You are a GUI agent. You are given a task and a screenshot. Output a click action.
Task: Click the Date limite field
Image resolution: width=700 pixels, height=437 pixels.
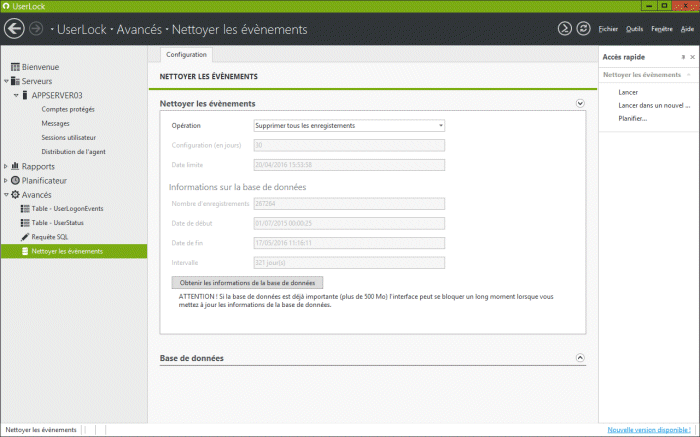(349, 165)
